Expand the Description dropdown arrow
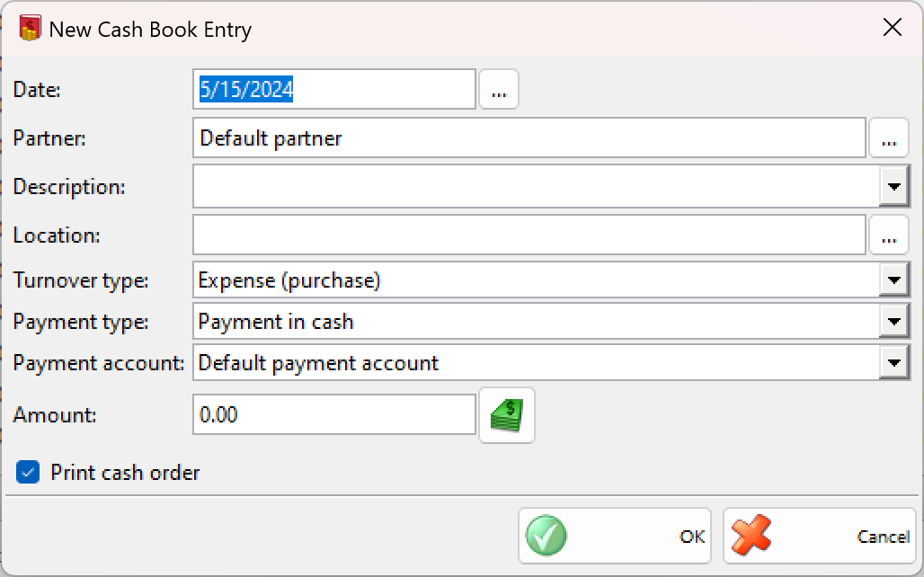Image resolution: width=924 pixels, height=577 pixels. click(893, 187)
